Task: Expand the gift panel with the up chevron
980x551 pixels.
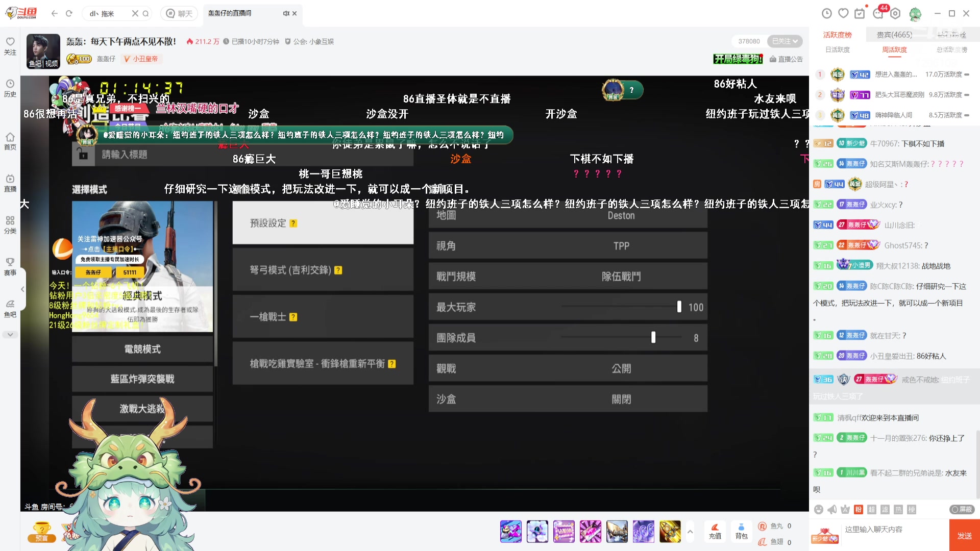Action: [x=690, y=532]
